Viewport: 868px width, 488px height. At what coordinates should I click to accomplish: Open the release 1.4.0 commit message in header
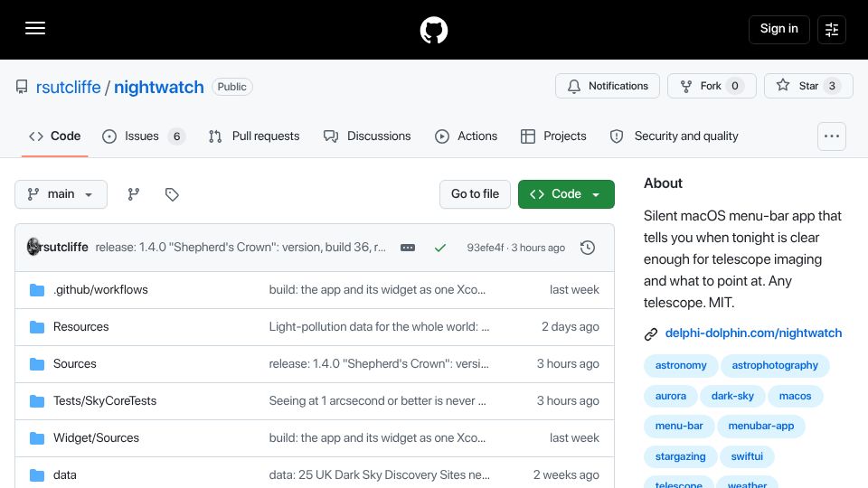coord(241,248)
